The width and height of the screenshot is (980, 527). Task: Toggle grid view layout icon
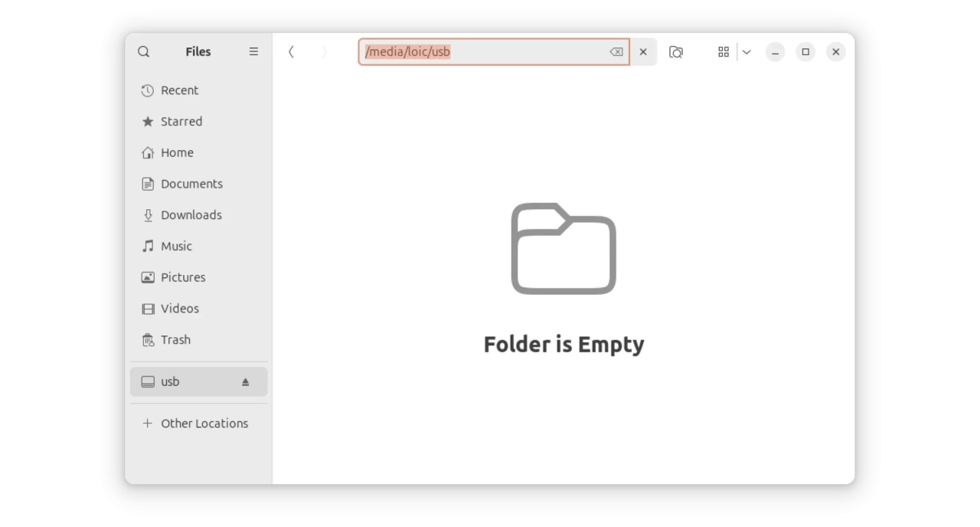tap(723, 52)
